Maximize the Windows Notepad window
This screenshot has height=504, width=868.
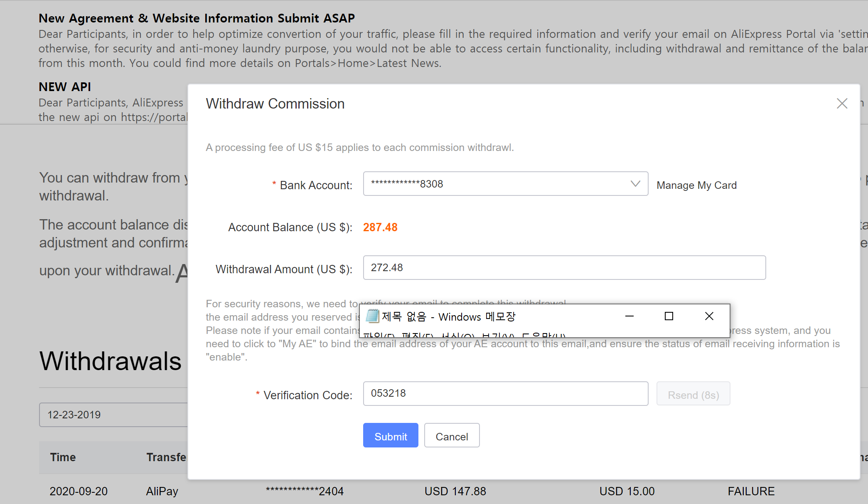point(669,316)
